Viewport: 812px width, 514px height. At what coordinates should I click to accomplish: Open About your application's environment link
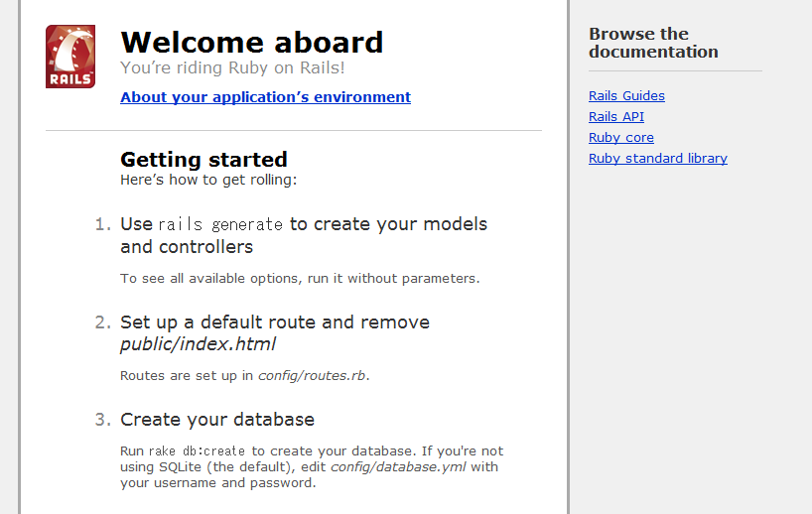pyautogui.click(x=265, y=97)
